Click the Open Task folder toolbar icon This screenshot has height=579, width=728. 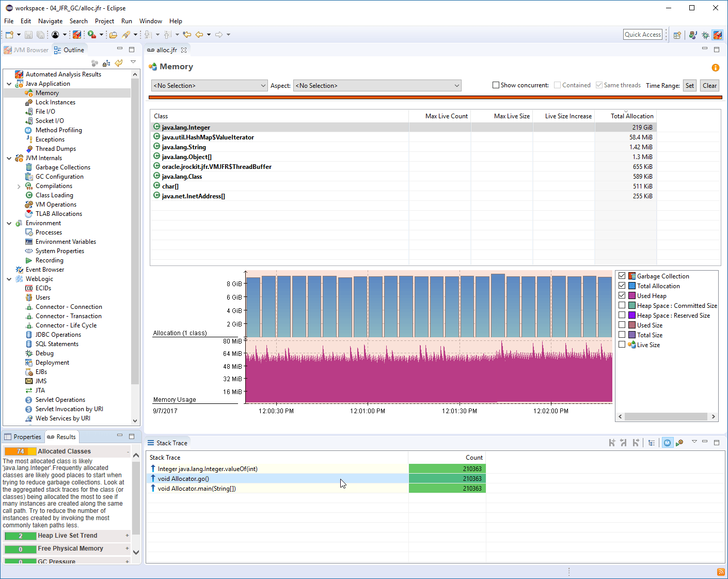(113, 35)
